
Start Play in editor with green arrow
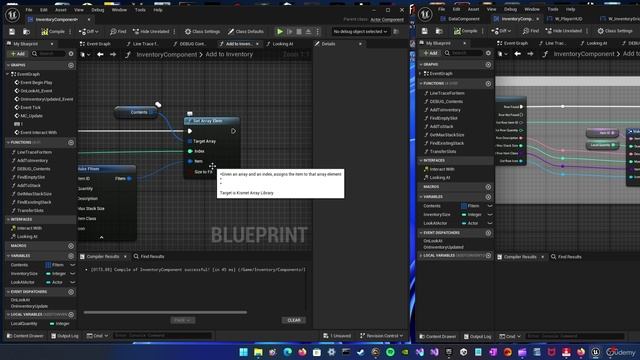[280, 31]
